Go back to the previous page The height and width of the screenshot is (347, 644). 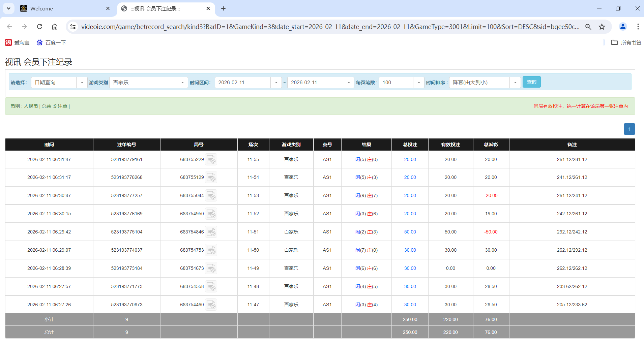tap(9, 27)
